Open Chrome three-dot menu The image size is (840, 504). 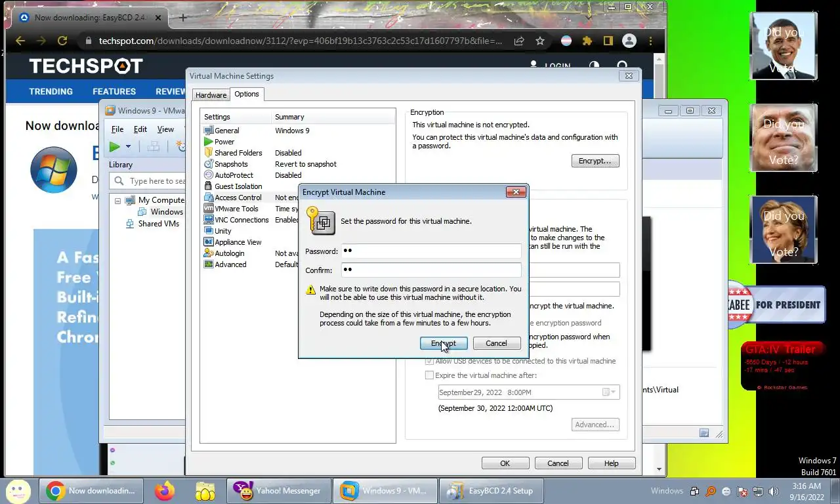(x=650, y=41)
